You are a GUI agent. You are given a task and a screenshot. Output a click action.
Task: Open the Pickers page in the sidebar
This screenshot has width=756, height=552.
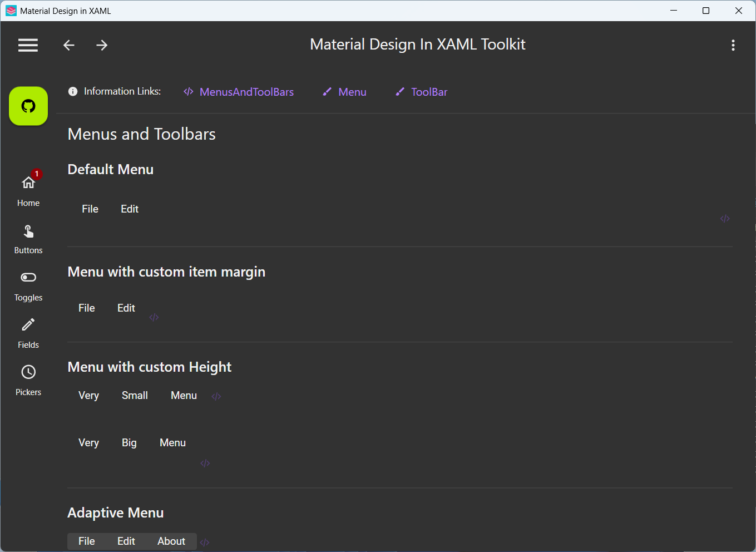coord(28,381)
